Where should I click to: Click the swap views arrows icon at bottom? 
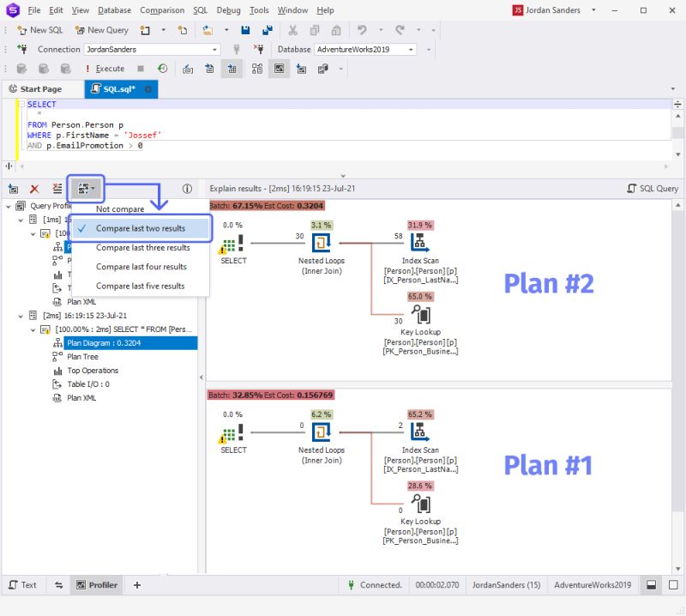click(58, 585)
